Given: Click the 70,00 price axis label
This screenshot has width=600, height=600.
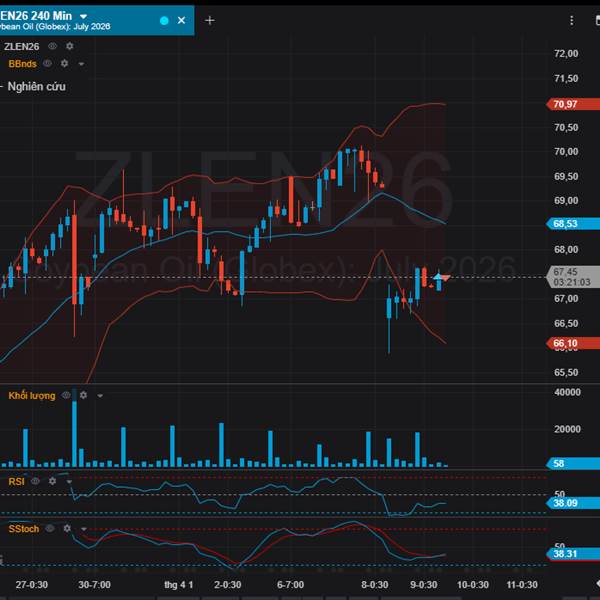Looking at the screenshot, I should click(566, 152).
